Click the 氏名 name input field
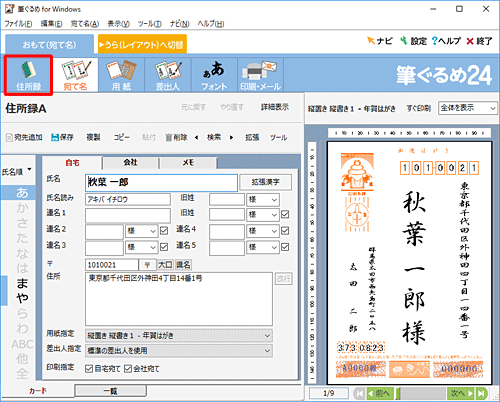The image size is (500, 402). coord(161,182)
